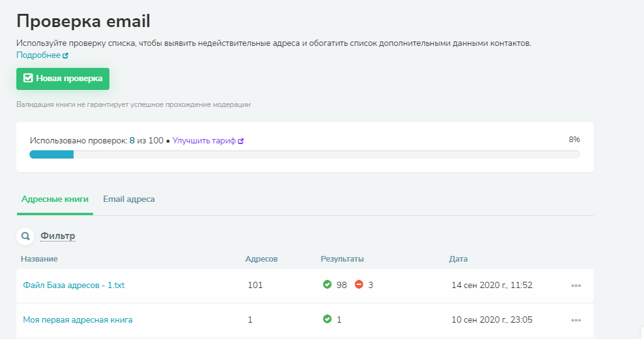This screenshot has height=339, width=644.
Task: Click the magnifier search icon near Фильтр
Action: click(x=26, y=236)
